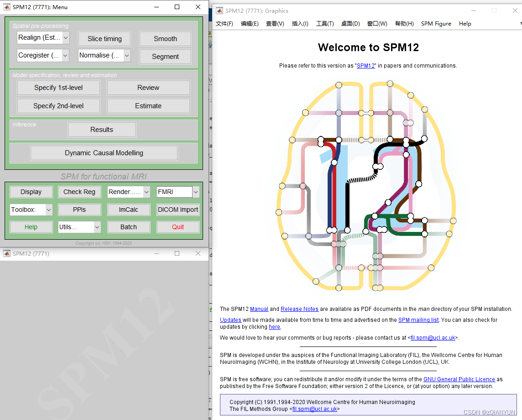Open the 帮助(H) menu
Viewport: 522px width, 420px height.
404,24
